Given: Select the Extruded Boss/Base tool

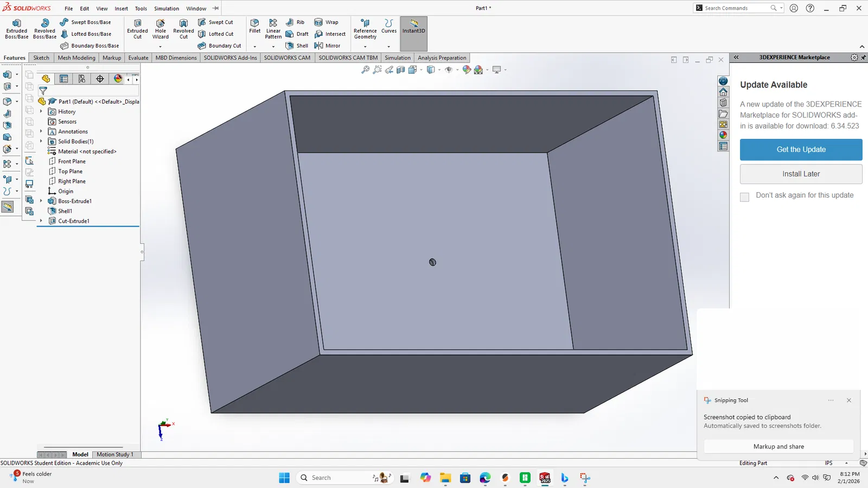Looking at the screenshot, I should pyautogui.click(x=16, y=29).
